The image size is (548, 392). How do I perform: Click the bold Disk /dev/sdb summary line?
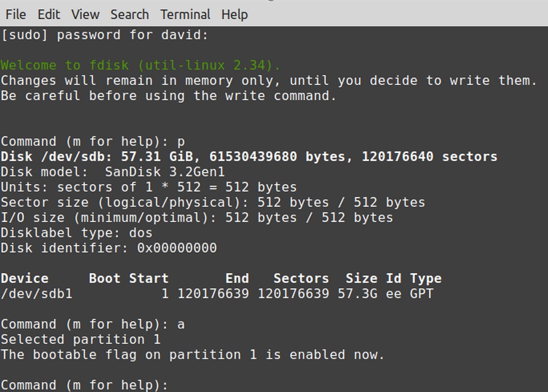(249, 156)
